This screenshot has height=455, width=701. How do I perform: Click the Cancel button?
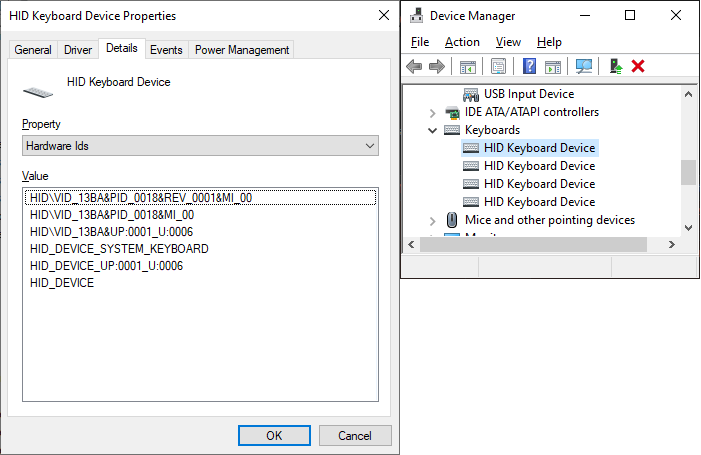pos(354,435)
